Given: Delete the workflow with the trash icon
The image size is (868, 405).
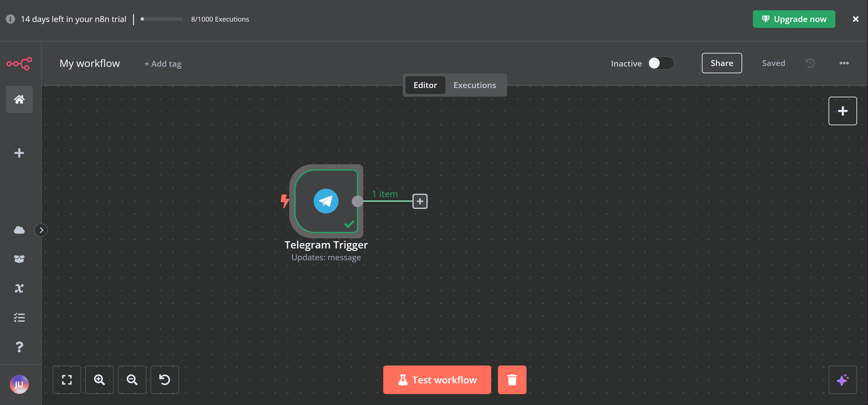Looking at the screenshot, I should pyautogui.click(x=512, y=380).
